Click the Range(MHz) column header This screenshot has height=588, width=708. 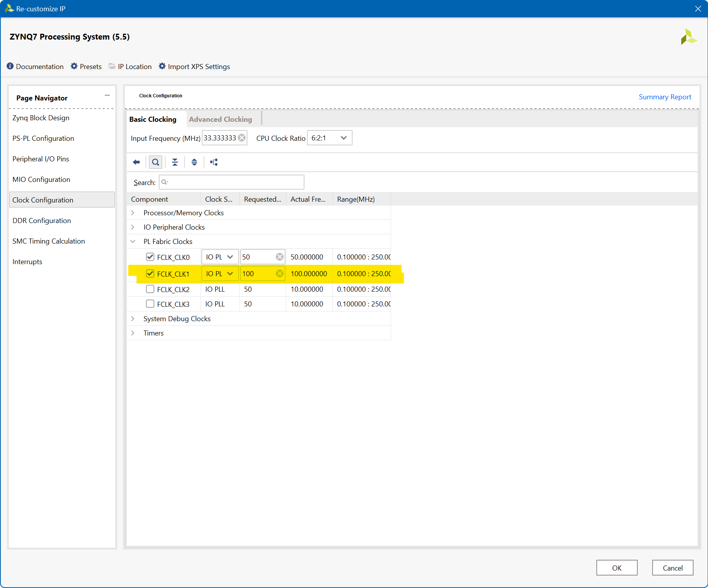(x=362, y=199)
